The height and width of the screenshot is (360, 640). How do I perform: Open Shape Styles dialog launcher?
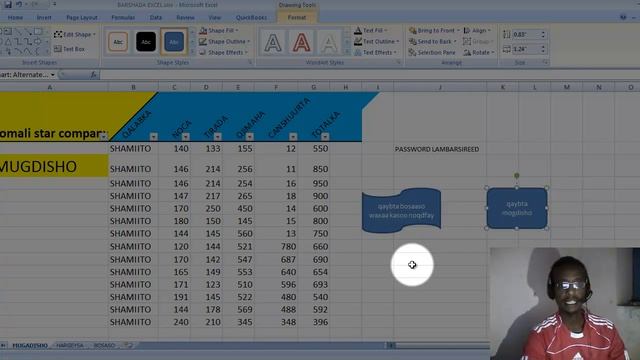pos(250,62)
